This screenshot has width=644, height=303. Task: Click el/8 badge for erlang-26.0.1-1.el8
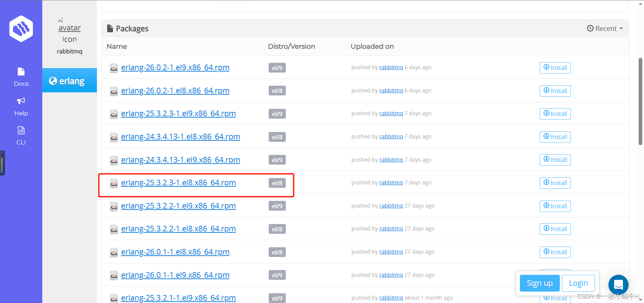(277, 252)
